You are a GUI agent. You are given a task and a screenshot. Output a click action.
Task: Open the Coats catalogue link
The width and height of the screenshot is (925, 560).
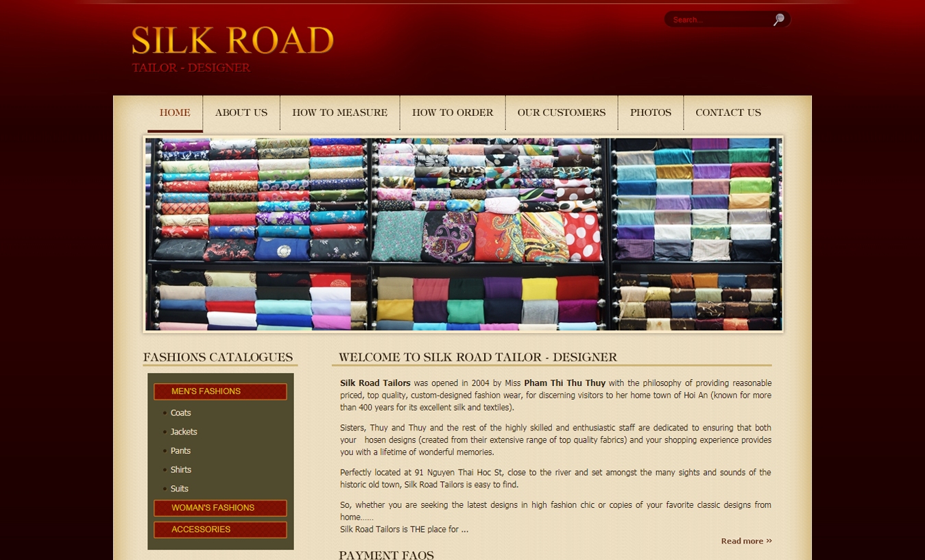(x=181, y=413)
